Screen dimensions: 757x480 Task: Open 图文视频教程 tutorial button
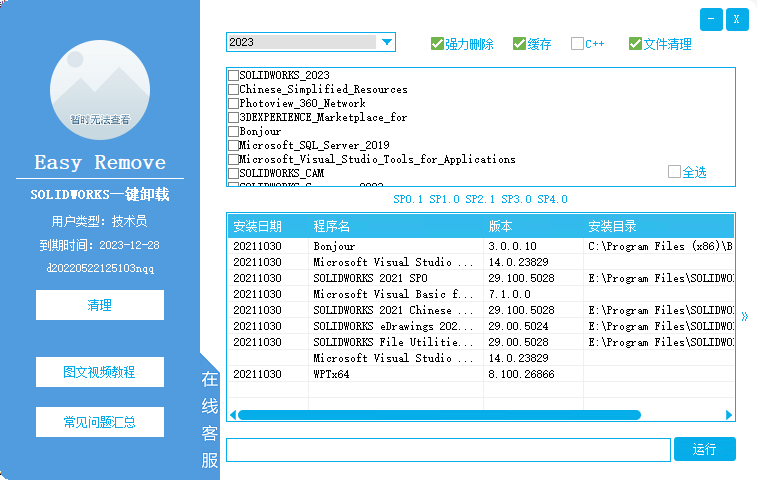100,372
